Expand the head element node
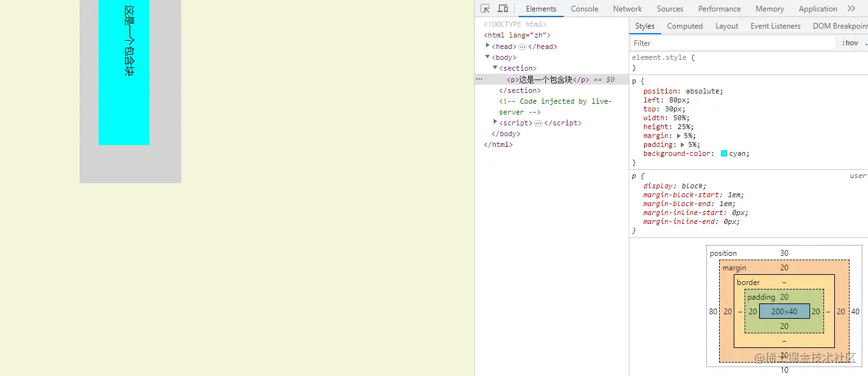868x376 pixels. tap(487, 46)
